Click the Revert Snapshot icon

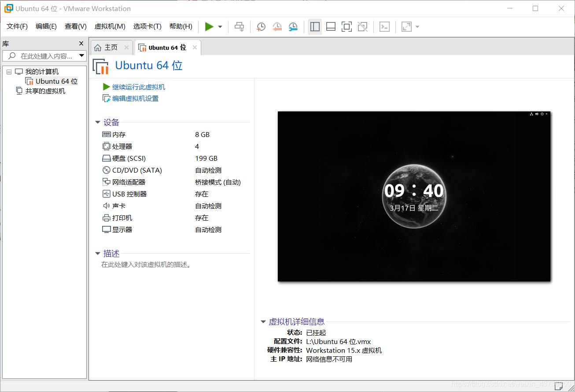click(277, 27)
